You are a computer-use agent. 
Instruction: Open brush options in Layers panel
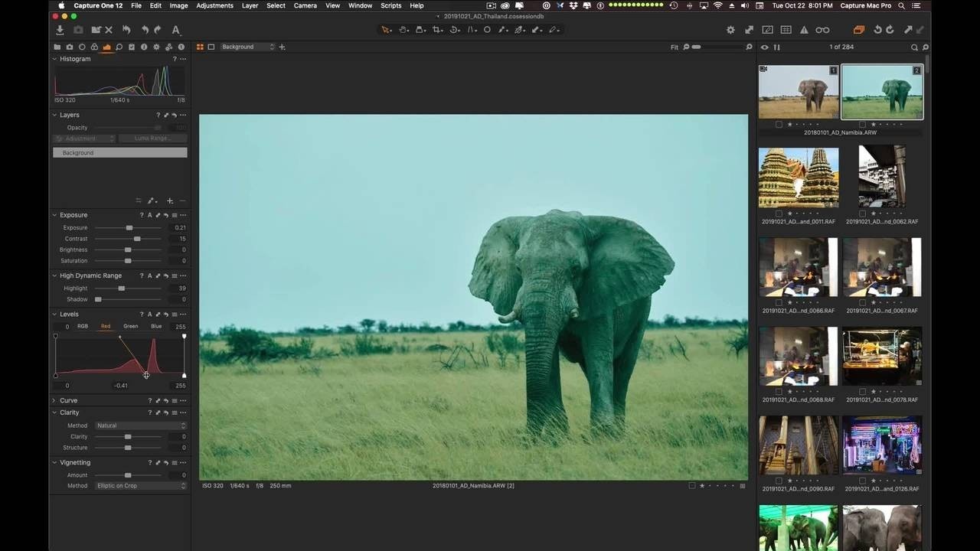tap(152, 201)
